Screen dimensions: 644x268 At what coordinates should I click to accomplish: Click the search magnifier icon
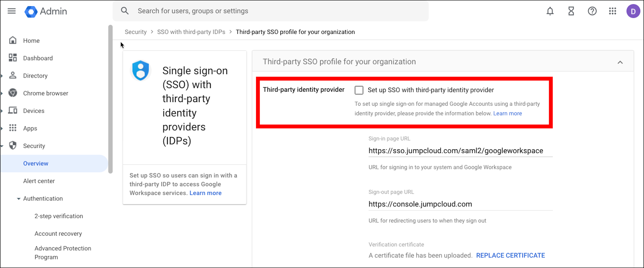pyautogui.click(x=124, y=11)
